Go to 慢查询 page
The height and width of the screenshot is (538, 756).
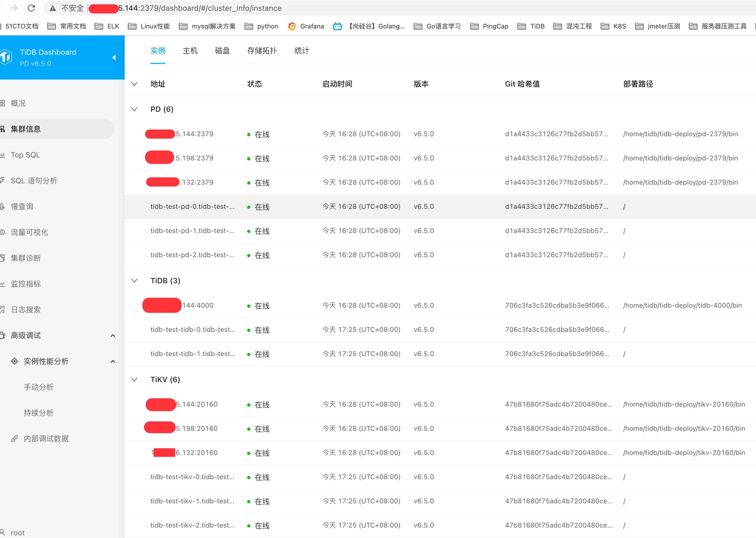point(22,206)
